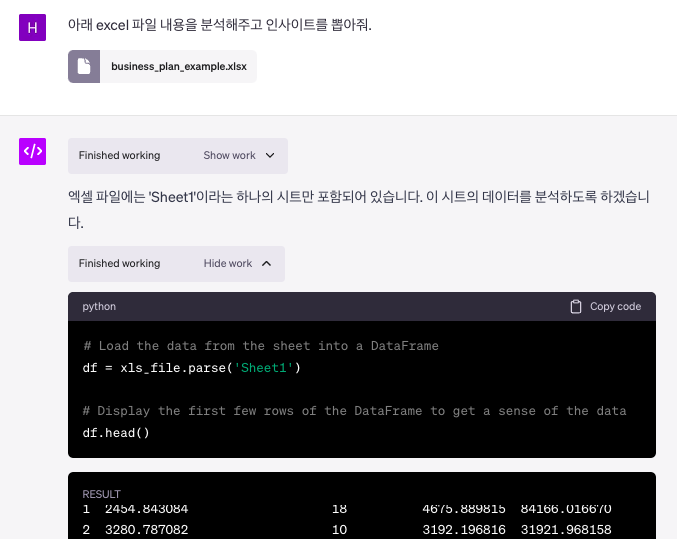The image size is (677, 539).
Task: Click the python language label in the code header
Action: click(99, 307)
